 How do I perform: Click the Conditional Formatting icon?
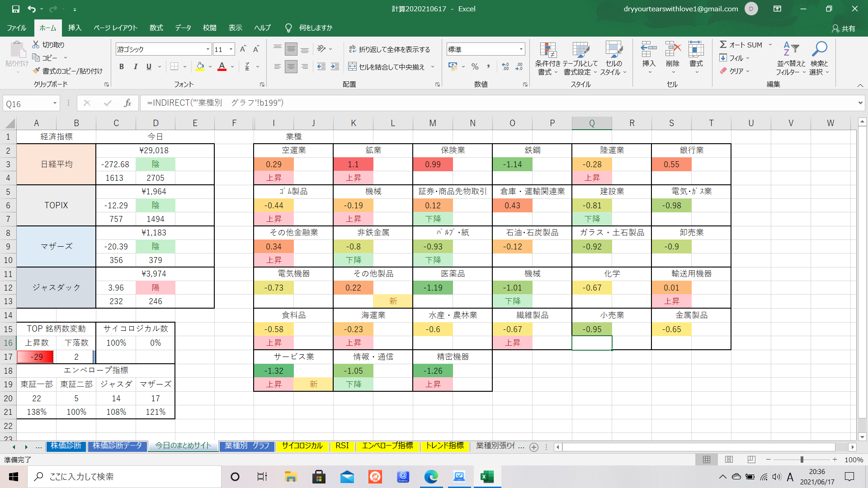(547, 51)
